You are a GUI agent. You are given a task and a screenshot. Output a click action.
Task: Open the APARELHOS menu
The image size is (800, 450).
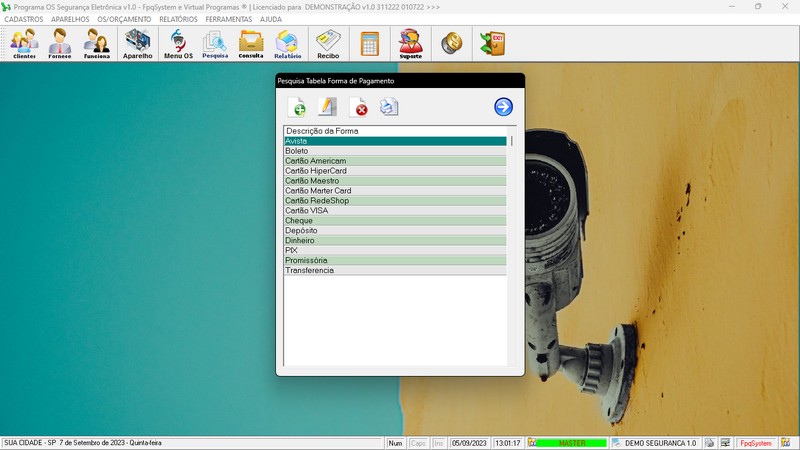coord(70,19)
